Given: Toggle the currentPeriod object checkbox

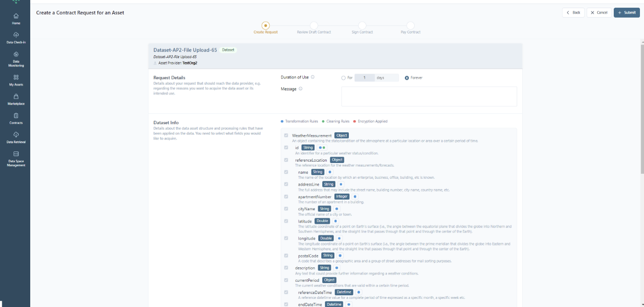Looking at the screenshot, I should pos(286,280).
